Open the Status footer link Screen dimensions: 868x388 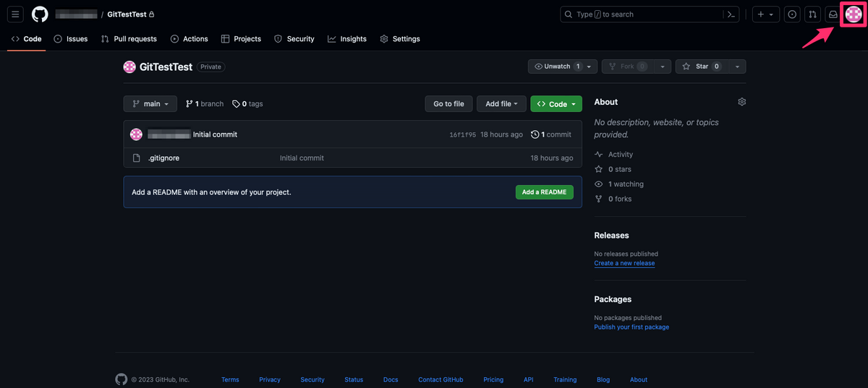[354, 379]
